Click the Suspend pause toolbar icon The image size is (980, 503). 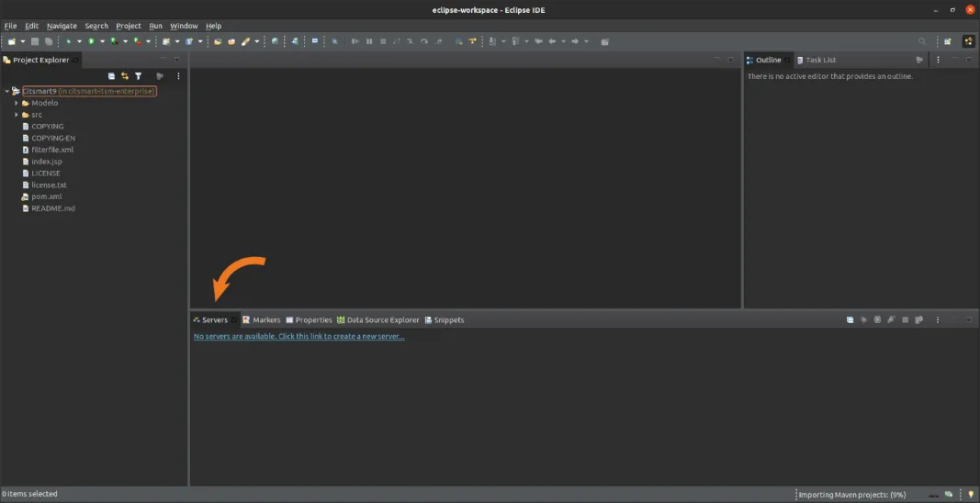point(369,41)
